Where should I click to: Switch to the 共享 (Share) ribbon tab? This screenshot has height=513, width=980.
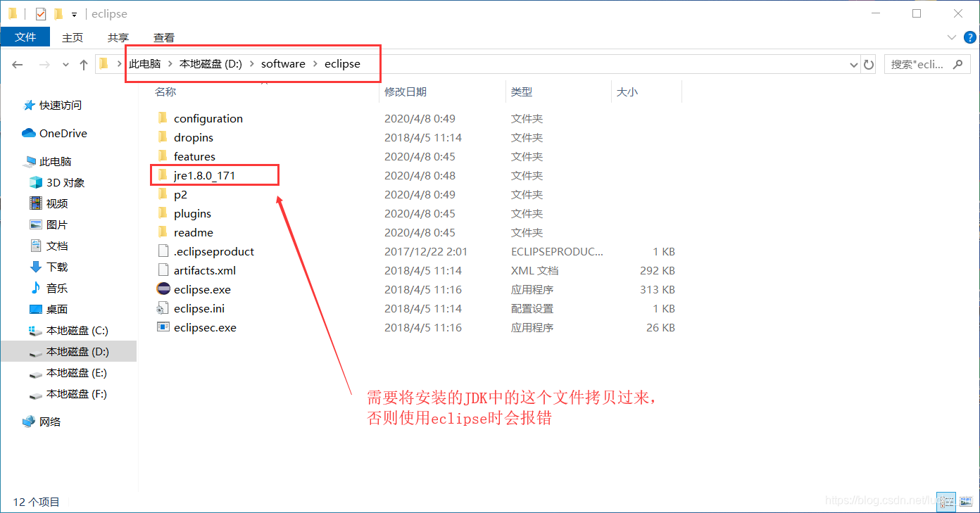point(118,37)
